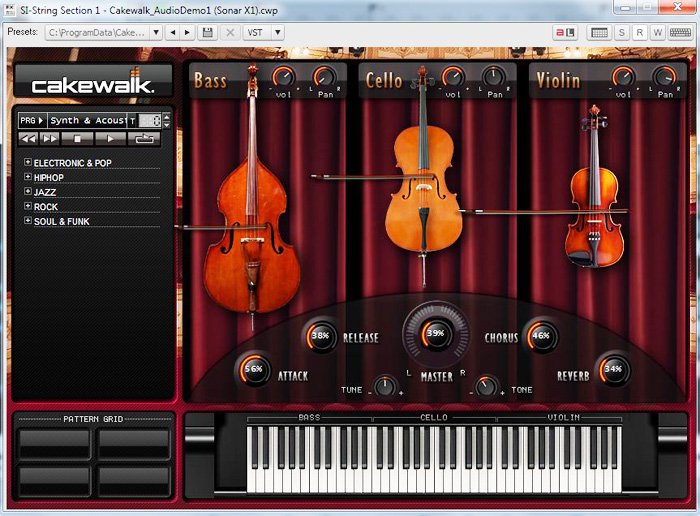This screenshot has width=700, height=516.
Task: Click the save preset floppy disk icon
Action: 207,33
